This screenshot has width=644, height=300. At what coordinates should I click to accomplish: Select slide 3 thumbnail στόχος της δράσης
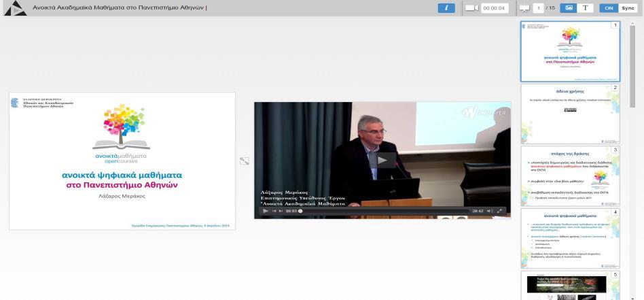[x=570, y=176]
